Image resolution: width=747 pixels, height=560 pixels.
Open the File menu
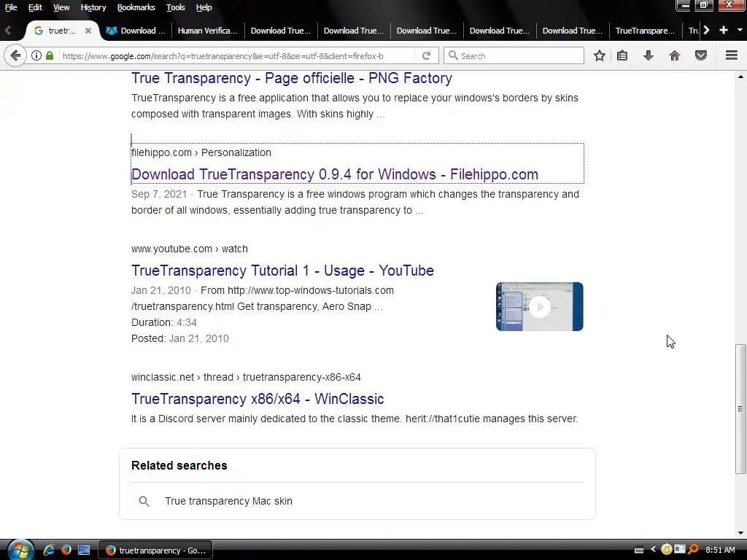click(11, 7)
